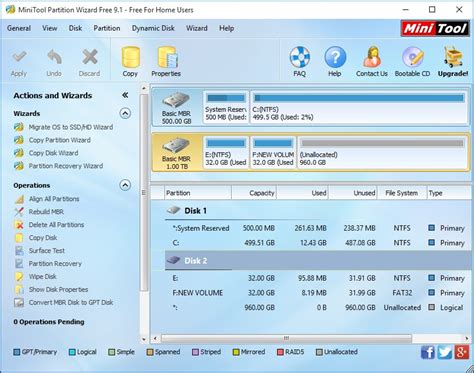The width and height of the screenshot is (474, 373).
Task: Collapse the Operations section chevron
Action: (125, 185)
